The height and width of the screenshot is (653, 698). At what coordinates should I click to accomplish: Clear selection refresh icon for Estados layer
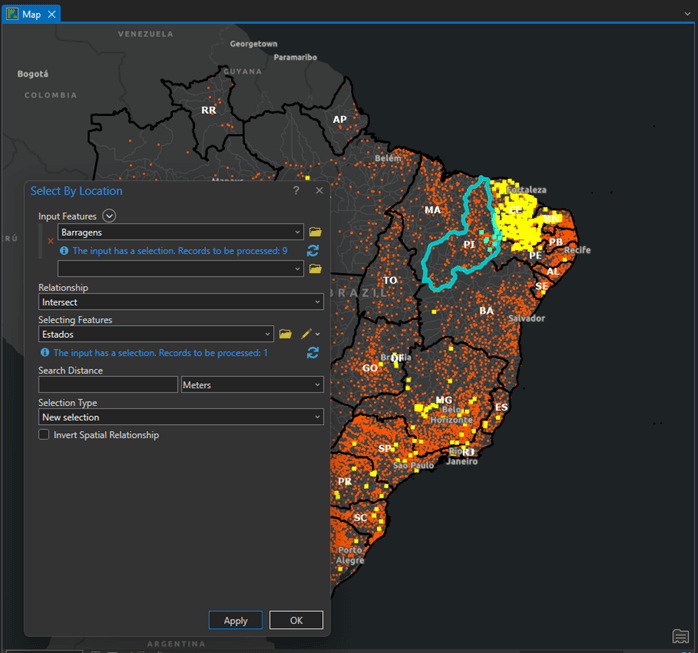click(x=313, y=353)
